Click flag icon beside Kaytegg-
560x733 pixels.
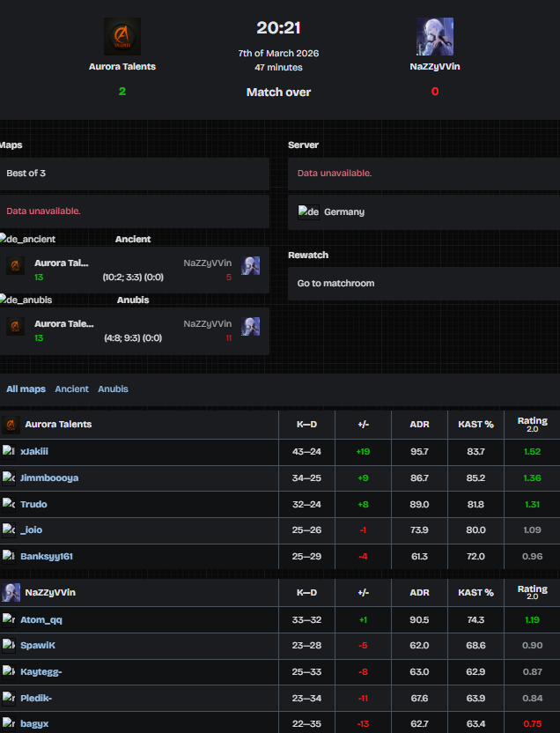(9, 671)
